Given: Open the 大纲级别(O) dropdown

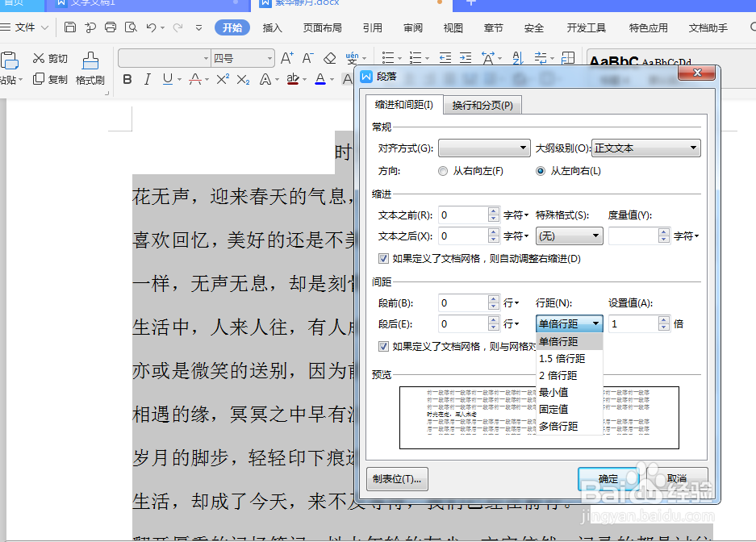Looking at the screenshot, I should coord(646,148).
